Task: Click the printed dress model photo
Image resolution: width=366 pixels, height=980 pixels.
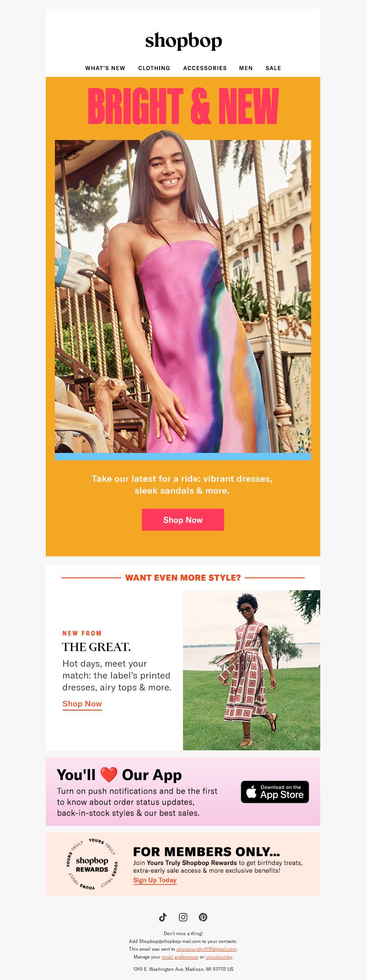Action: click(x=252, y=670)
